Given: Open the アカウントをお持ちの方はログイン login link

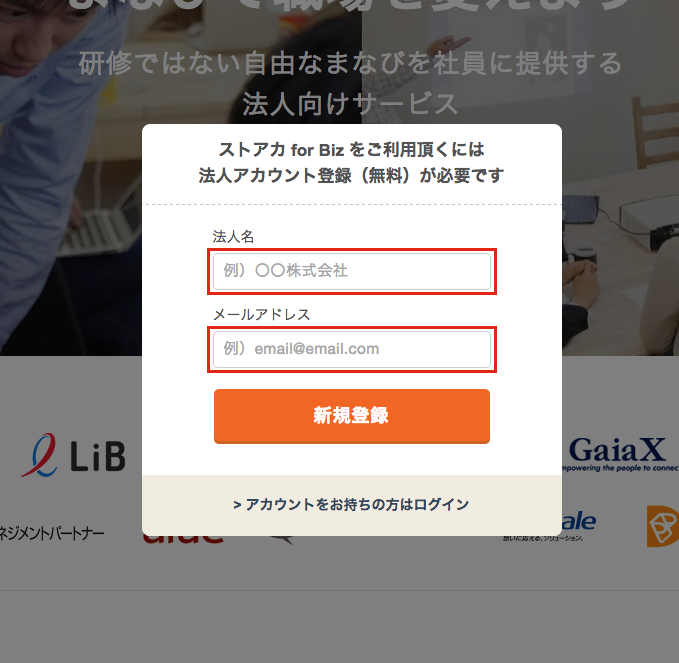Looking at the screenshot, I should point(351,504).
